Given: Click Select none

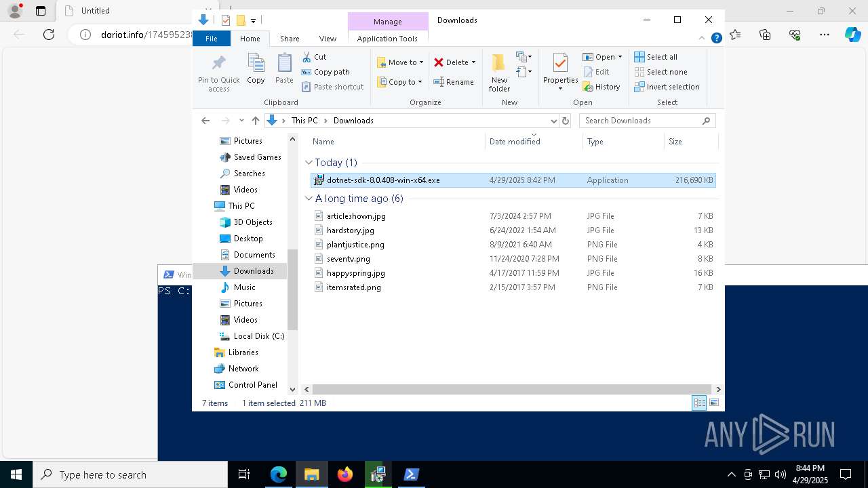Looking at the screenshot, I should pos(660,72).
